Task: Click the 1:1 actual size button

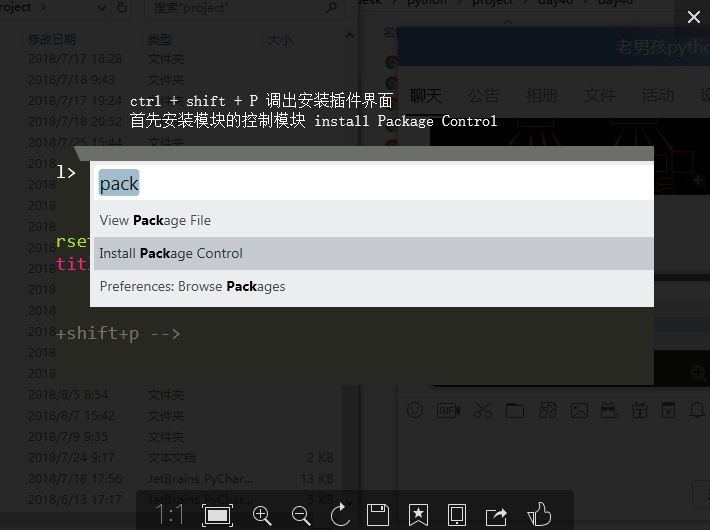Action: click(170, 515)
